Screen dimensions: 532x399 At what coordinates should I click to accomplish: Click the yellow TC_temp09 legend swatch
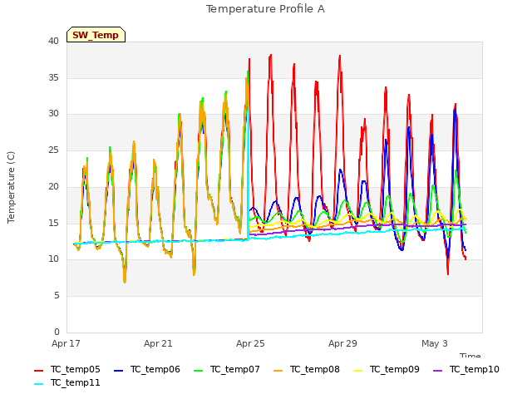tap(357, 371)
